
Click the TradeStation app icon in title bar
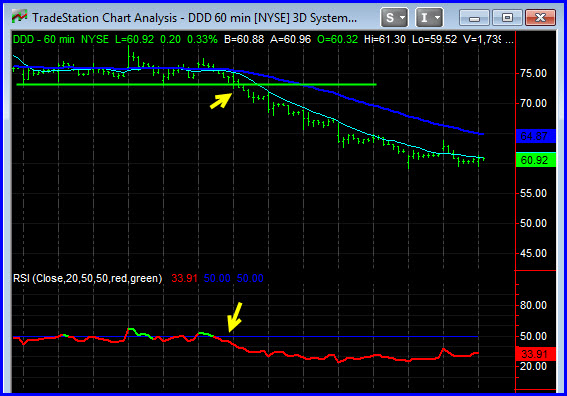click(19, 17)
